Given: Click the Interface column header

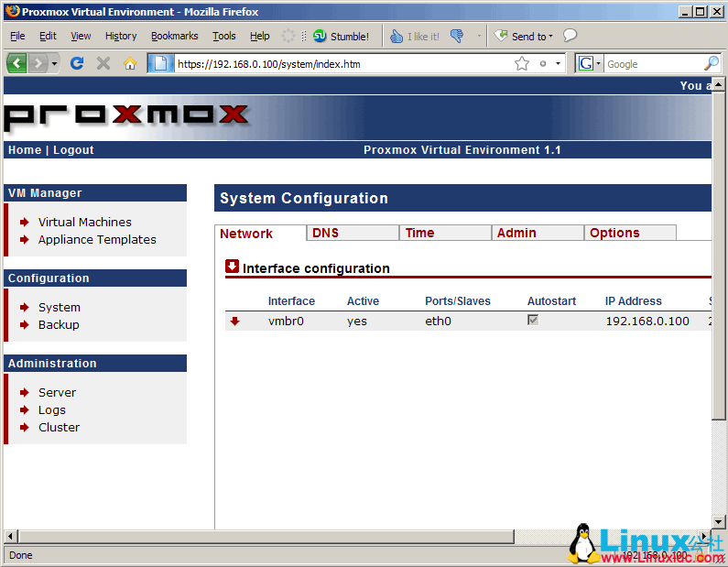Looking at the screenshot, I should 291,301.
